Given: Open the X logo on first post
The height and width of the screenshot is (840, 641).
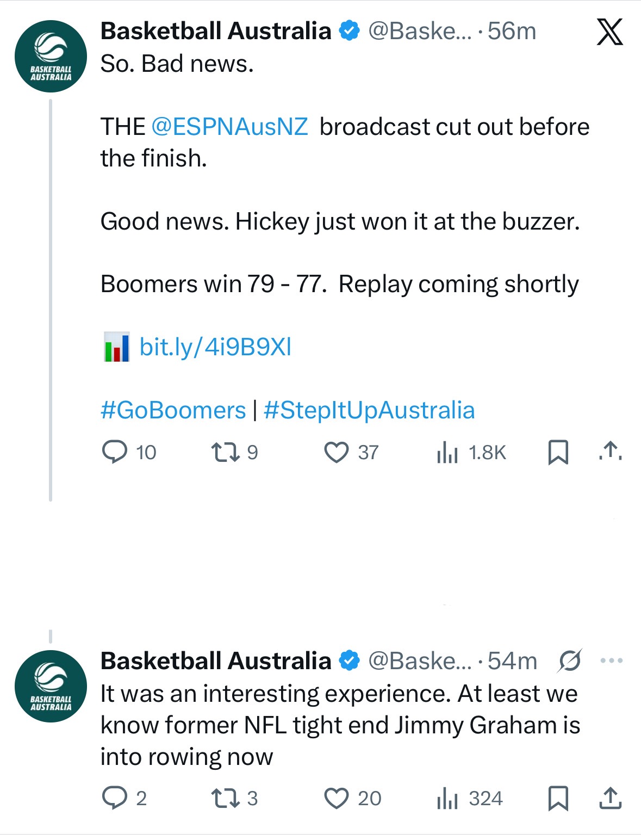Looking at the screenshot, I should click(609, 32).
